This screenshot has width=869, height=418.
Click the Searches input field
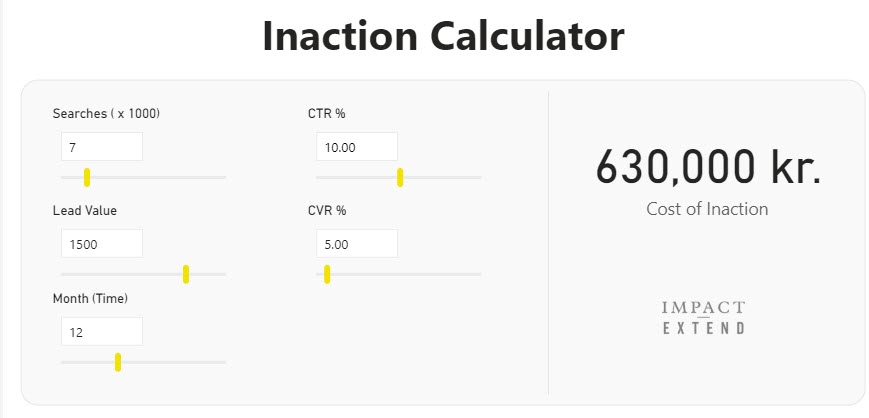[101, 147]
